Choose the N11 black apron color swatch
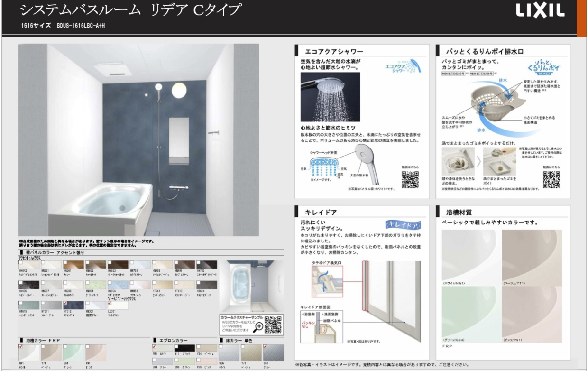 pyautogui.click(x=184, y=348)
